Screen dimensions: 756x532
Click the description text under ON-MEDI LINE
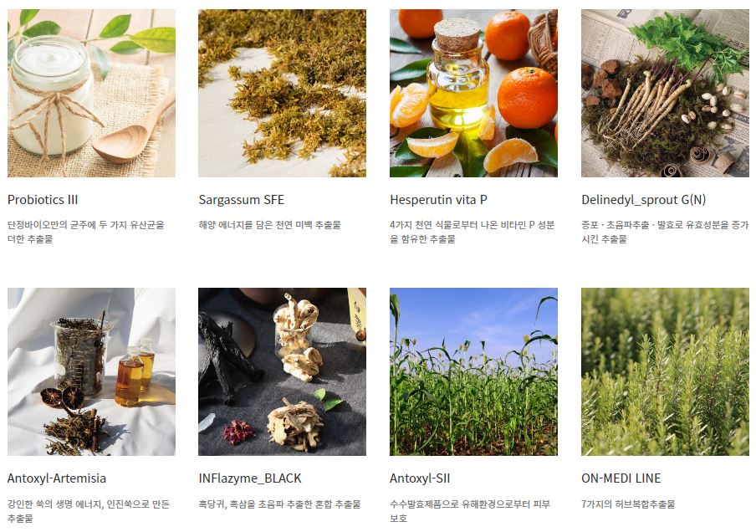click(x=628, y=504)
